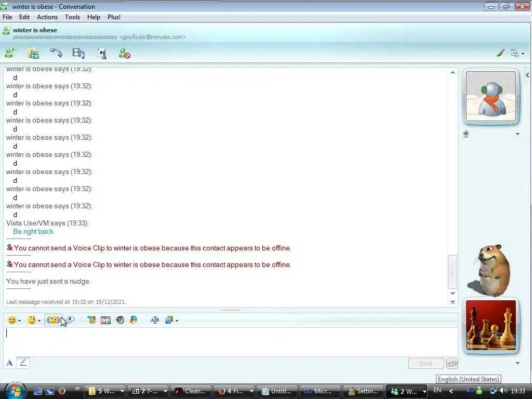Click inside the message input box
Viewport: 532px width, 399px height.
[x=230, y=341]
